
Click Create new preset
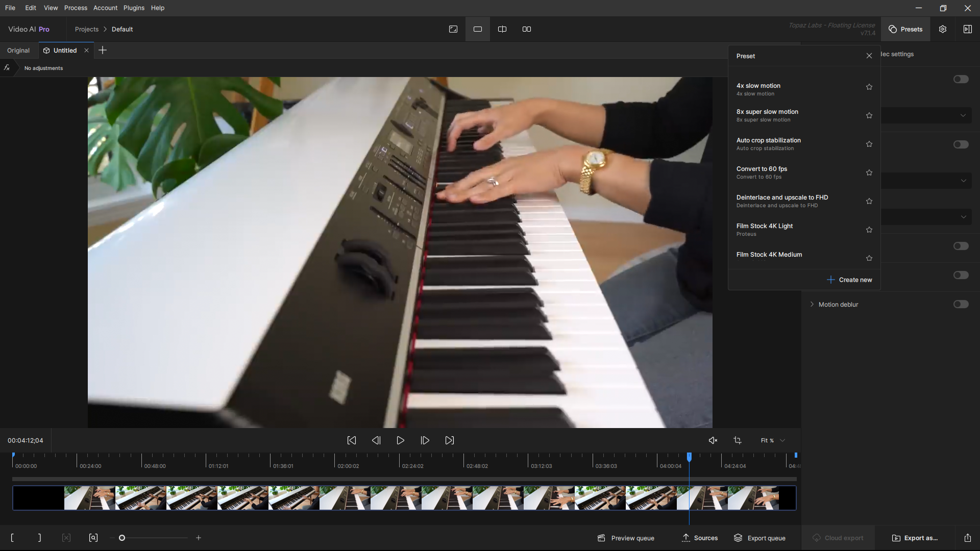point(849,280)
